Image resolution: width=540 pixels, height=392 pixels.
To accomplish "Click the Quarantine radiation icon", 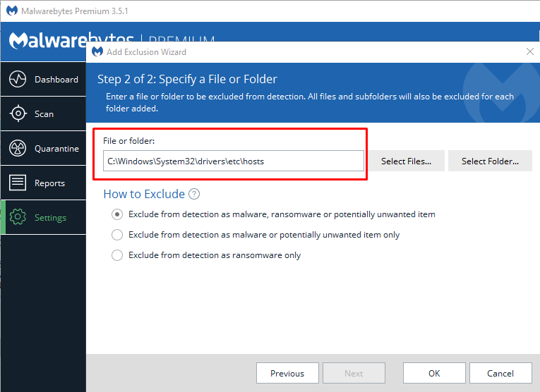I will pyautogui.click(x=18, y=148).
